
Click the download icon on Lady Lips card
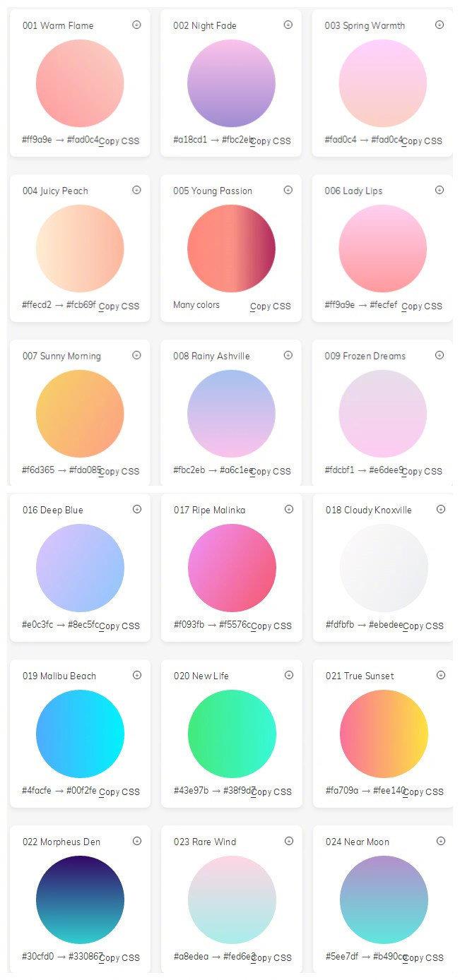pyautogui.click(x=440, y=190)
